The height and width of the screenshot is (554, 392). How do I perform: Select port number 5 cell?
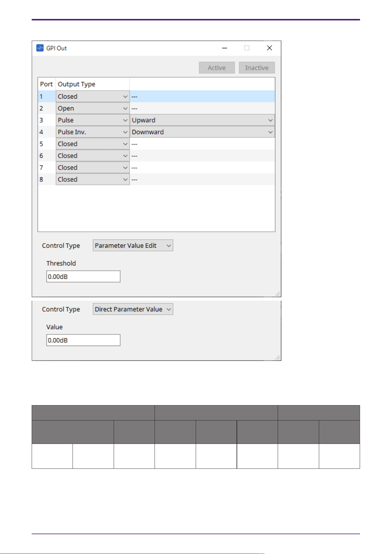pos(47,144)
